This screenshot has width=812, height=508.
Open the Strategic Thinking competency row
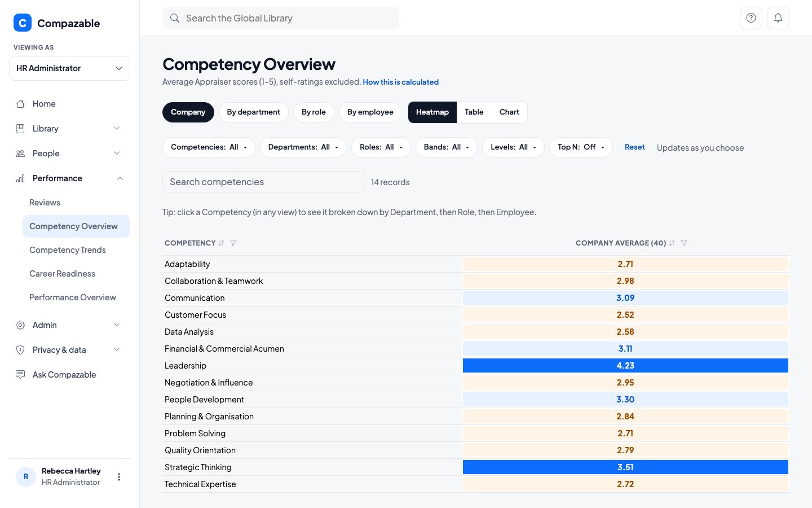click(x=475, y=467)
